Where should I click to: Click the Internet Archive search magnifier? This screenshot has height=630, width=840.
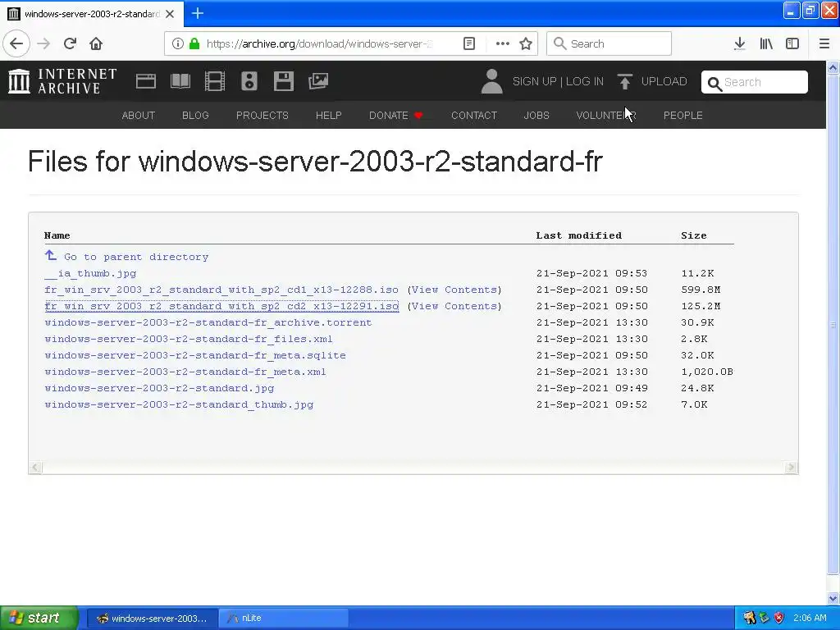pyautogui.click(x=714, y=84)
